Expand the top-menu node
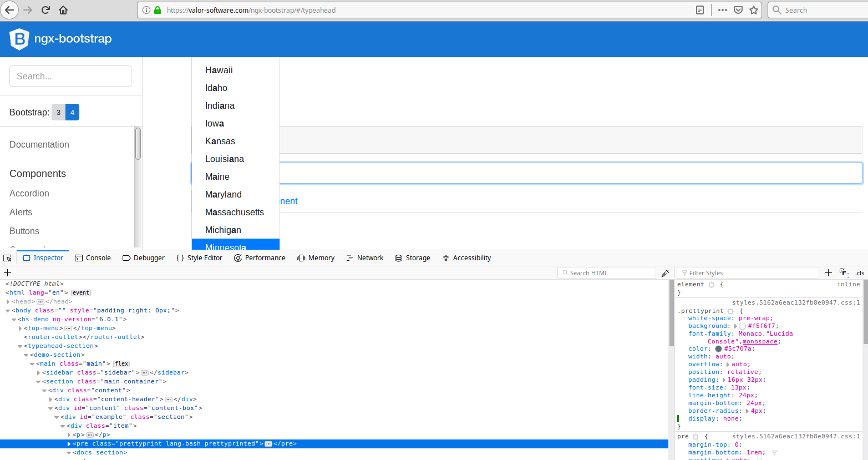Screen dimensions: 868x460 (20, 328)
